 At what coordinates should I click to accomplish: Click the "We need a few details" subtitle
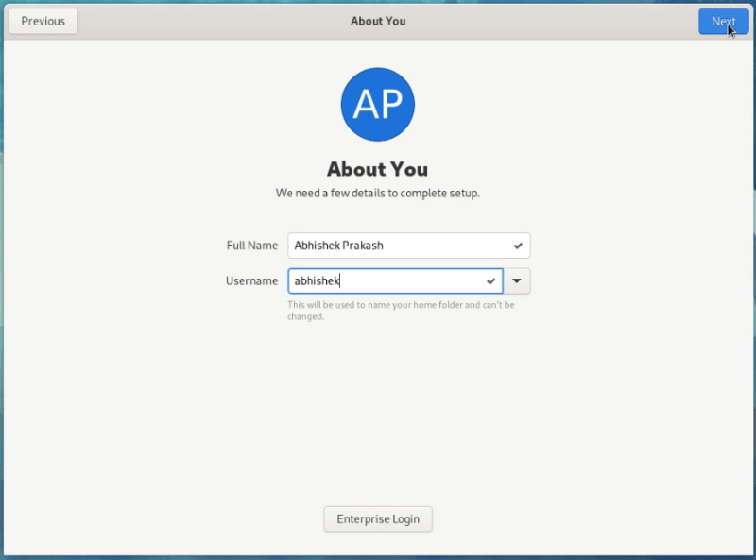coord(378,194)
